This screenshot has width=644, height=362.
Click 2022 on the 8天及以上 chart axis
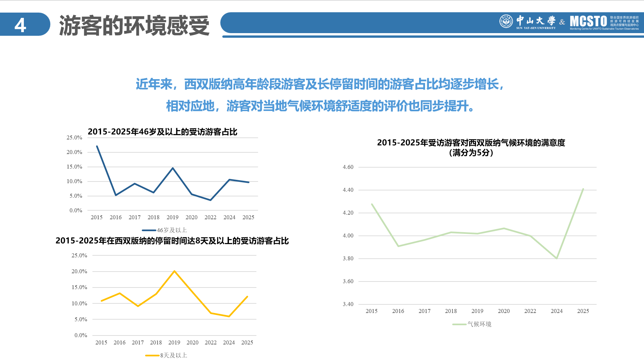pos(211,343)
